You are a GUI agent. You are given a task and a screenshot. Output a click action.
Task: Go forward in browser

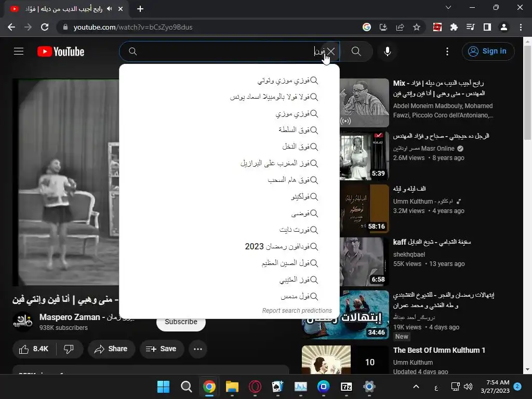[28, 27]
